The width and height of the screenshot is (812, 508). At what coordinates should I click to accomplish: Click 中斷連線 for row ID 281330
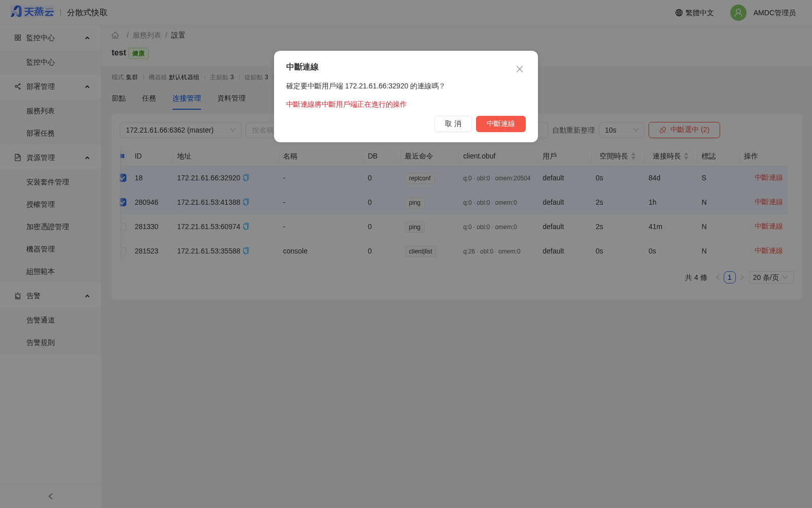pos(768,227)
